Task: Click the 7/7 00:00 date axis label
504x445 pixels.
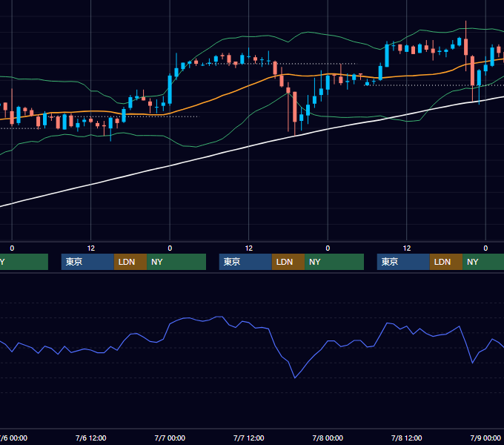Action: point(170,438)
